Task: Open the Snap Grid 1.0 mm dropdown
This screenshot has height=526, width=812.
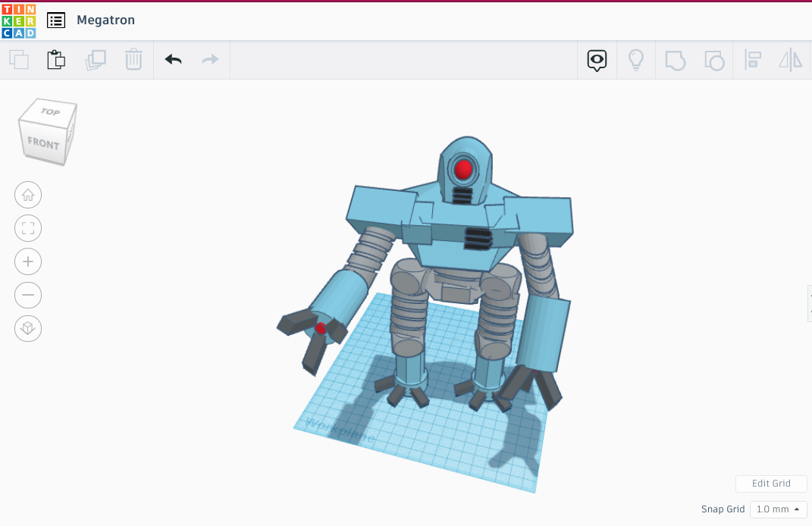Action: coord(779,509)
